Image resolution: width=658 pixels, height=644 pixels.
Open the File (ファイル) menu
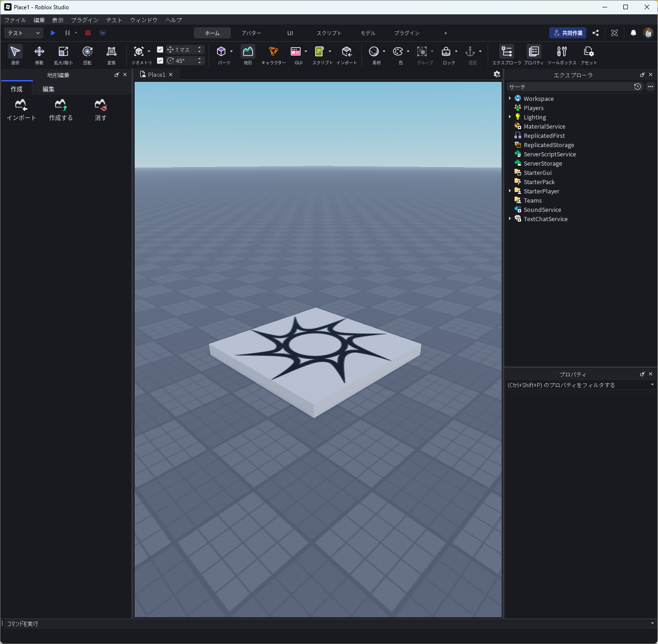15,20
